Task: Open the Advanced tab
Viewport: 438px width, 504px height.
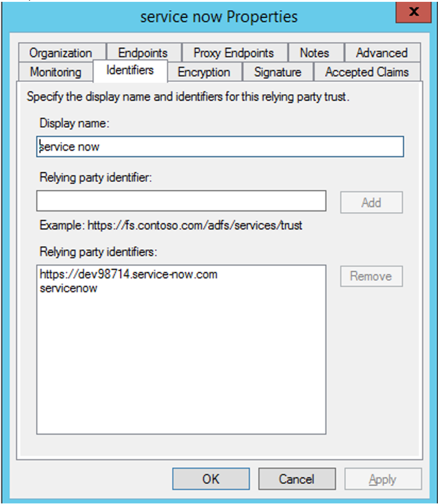Action: [x=382, y=52]
